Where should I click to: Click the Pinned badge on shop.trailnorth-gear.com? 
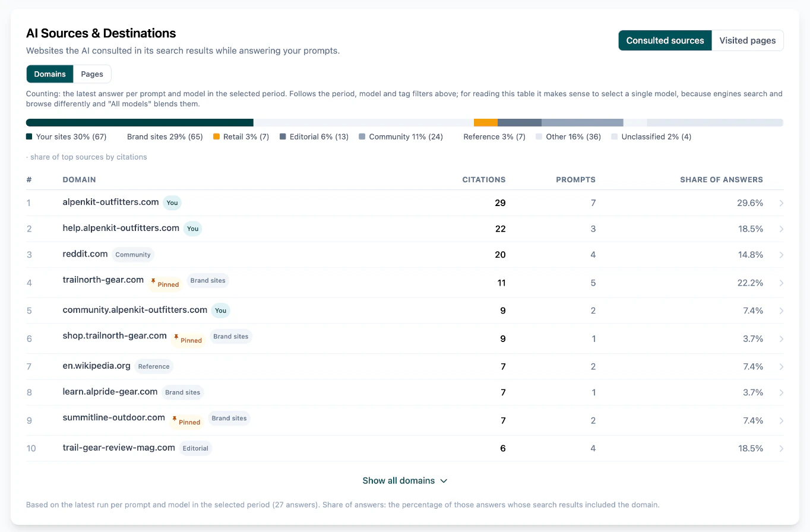pos(188,340)
